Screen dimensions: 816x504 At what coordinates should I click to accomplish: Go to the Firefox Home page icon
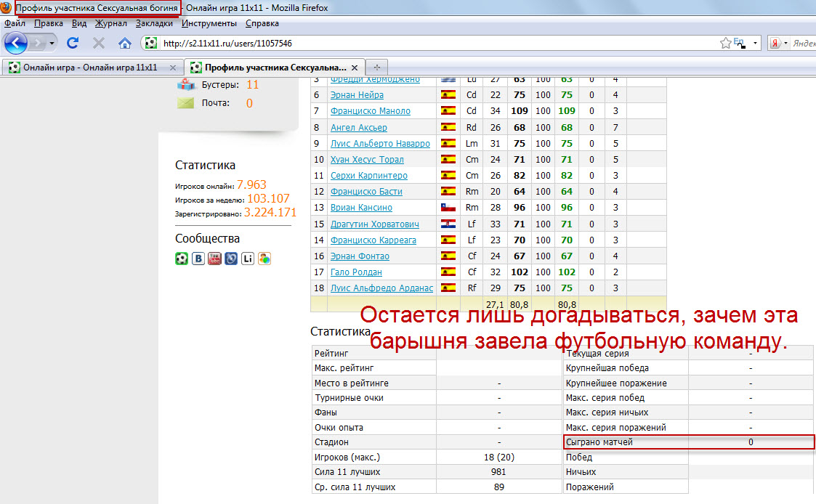125,43
